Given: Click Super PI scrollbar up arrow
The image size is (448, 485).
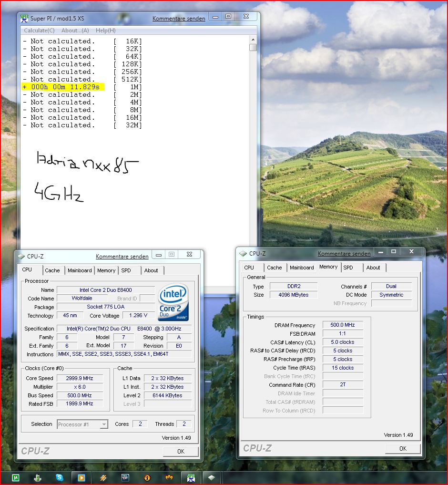Looking at the screenshot, I should (253, 40).
